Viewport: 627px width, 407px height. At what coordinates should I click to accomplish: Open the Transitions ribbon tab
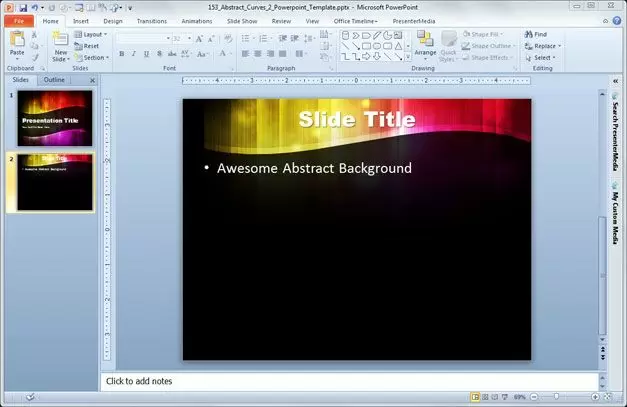pos(151,20)
